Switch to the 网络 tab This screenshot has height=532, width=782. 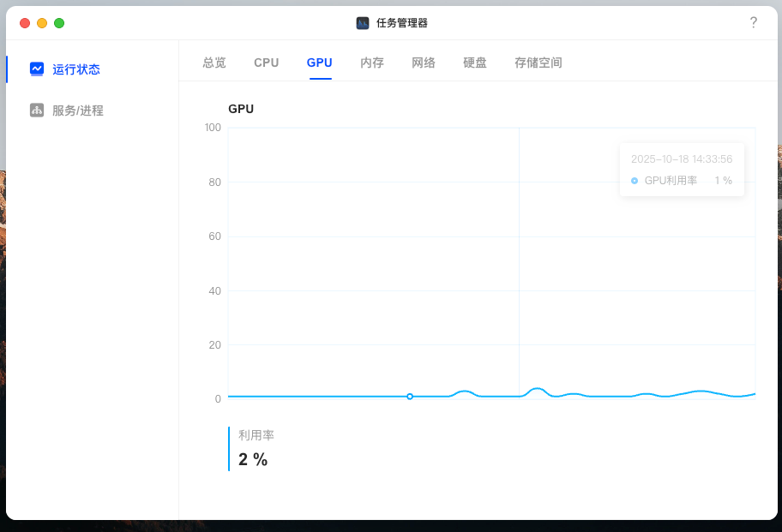pyautogui.click(x=424, y=63)
